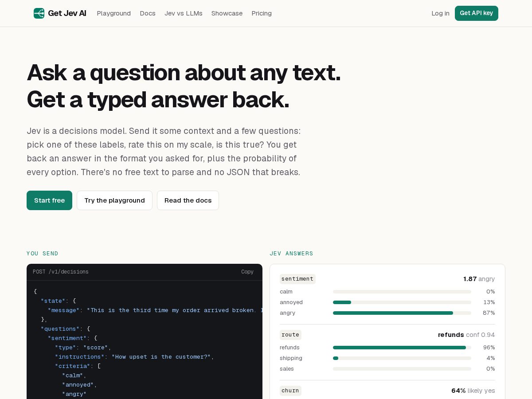Click the route tag in answers panel
The height and width of the screenshot is (399, 532).
tap(290, 335)
